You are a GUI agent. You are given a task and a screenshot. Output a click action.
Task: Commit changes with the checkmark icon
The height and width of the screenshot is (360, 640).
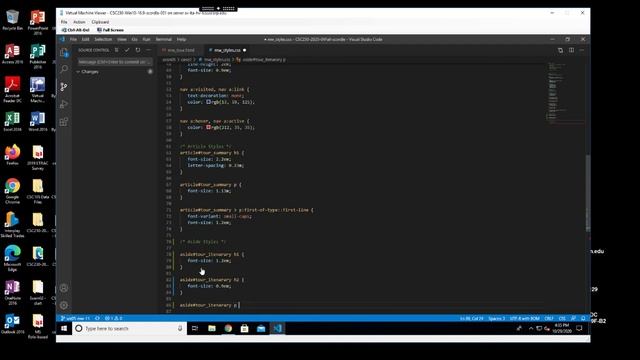(x=127, y=50)
